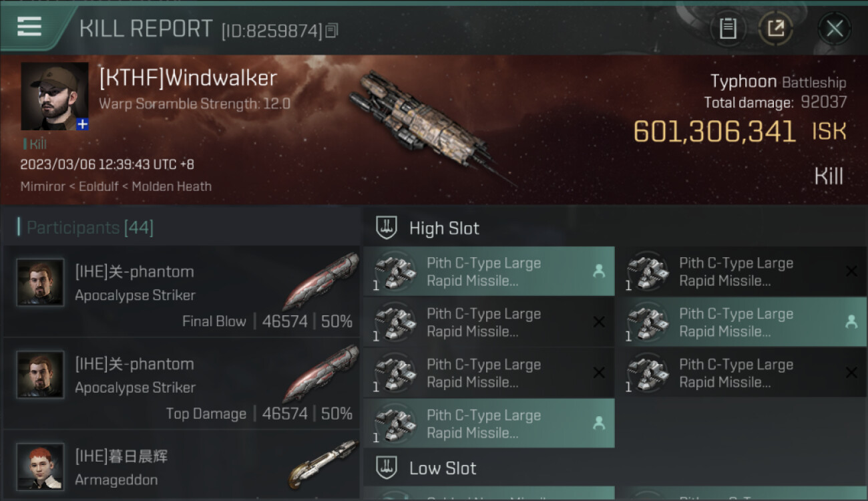Select Top Damage participant 关-phantom entry

click(182, 383)
